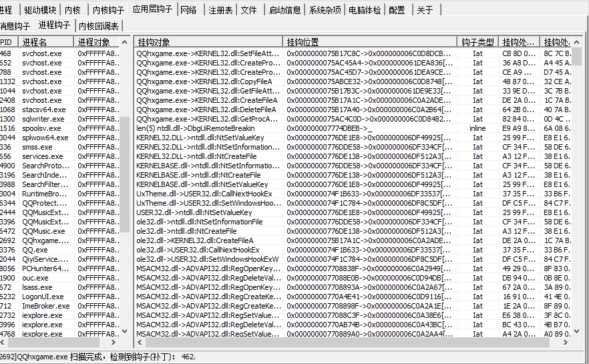Select the ntdll.dll DbgUiRemoteBreakin inline hook
This screenshot has width=589, height=364.
(x=353, y=128)
